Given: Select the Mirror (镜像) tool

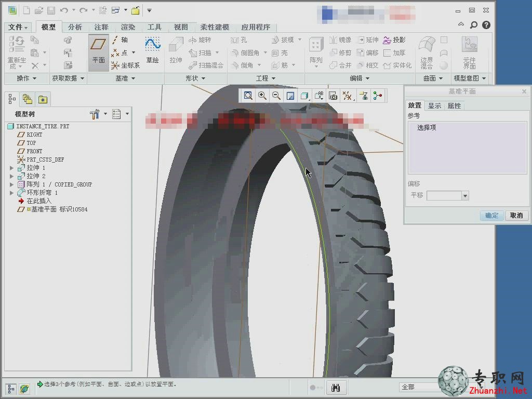Looking at the screenshot, I should pyautogui.click(x=341, y=40).
